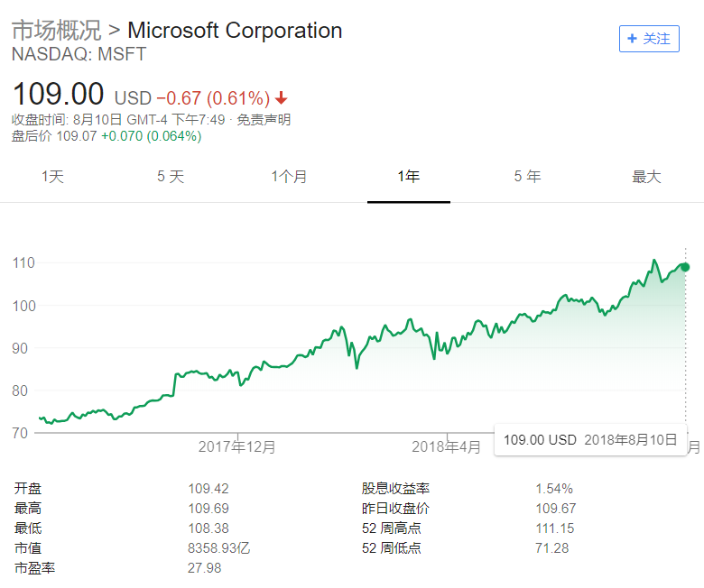Switch to 最大 time range
Viewport: 704px width, 588px height.
coord(646,176)
